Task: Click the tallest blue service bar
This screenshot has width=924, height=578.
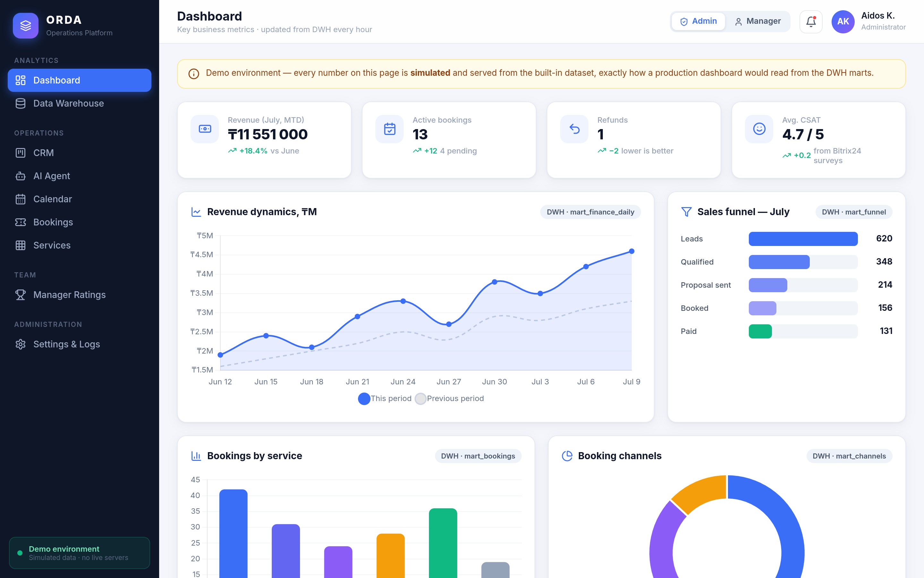Action: pos(233,534)
